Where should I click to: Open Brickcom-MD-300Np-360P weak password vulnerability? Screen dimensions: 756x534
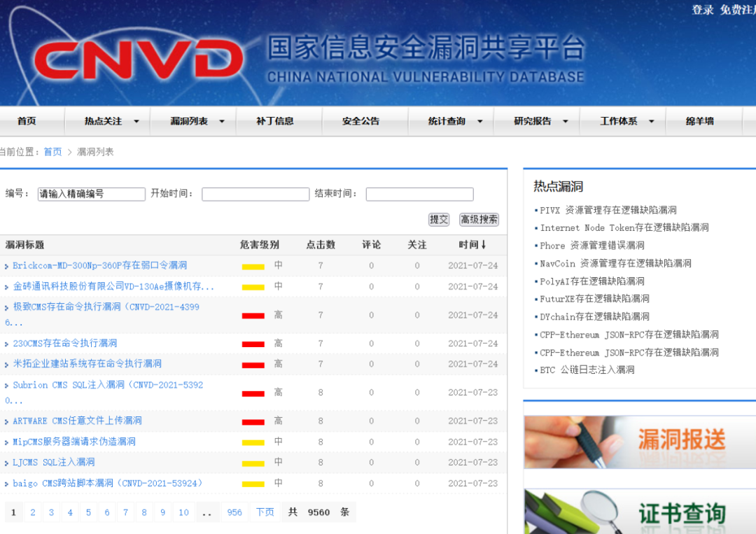point(100,265)
